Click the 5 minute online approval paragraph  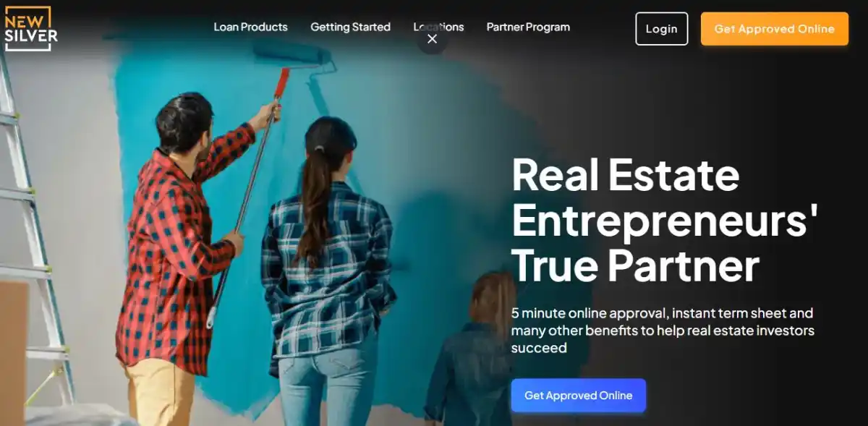coord(662,331)
